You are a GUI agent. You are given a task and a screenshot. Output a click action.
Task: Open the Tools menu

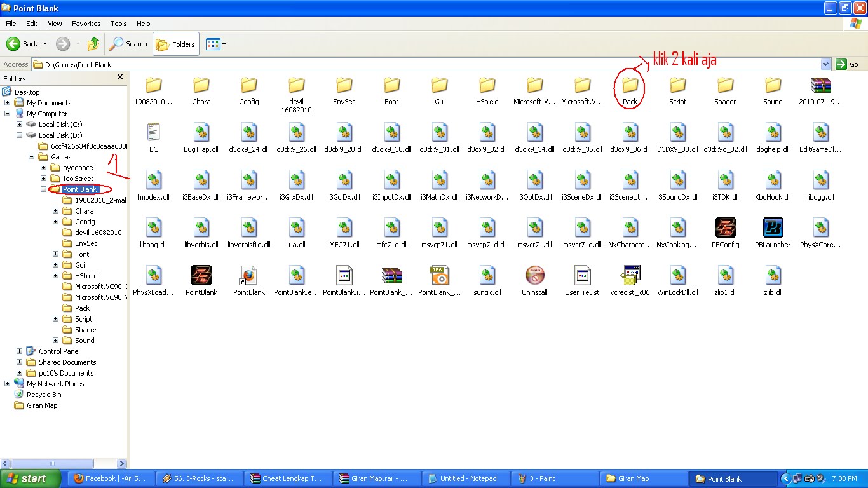click(x=119, y=24)
